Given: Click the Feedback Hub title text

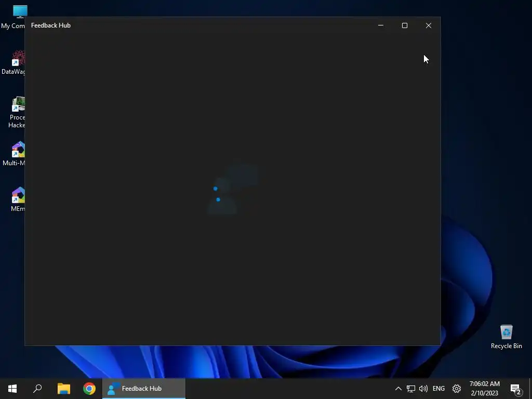Looking at the screenshot, I should pos(51,25).
